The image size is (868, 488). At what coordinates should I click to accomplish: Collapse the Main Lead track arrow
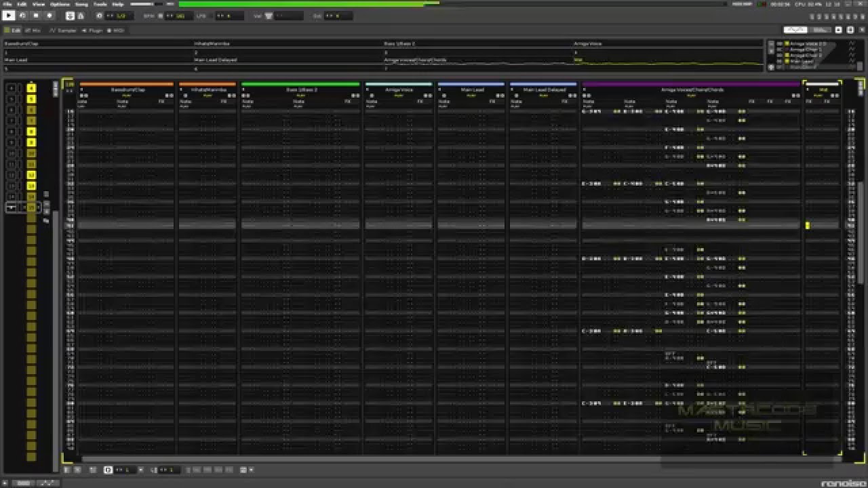tap(440, 89)
